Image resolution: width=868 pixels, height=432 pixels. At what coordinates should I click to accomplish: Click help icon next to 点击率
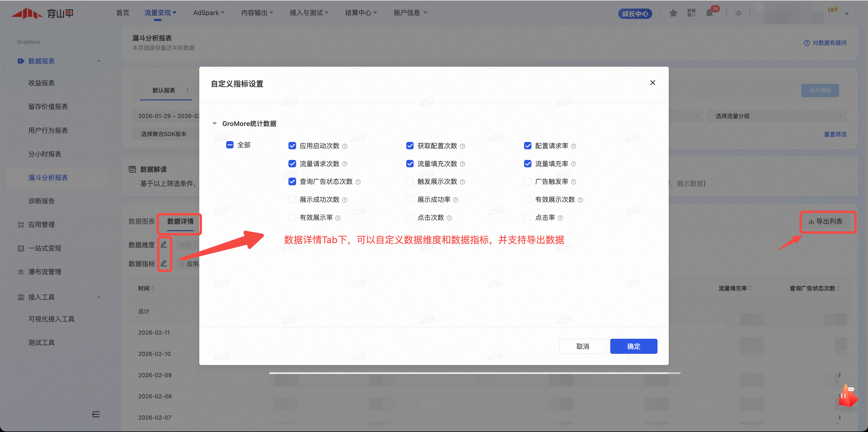(x=560, y=218)
